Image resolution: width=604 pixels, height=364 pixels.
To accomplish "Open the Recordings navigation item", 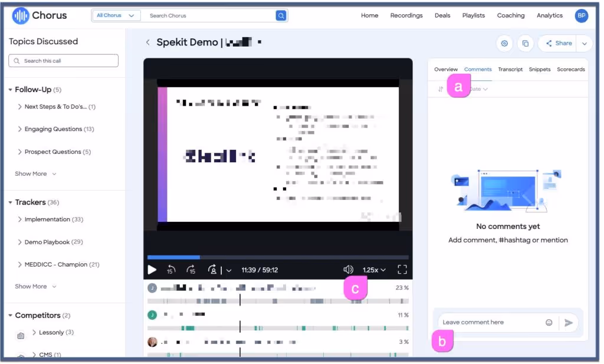I will [x=406, y=16].
